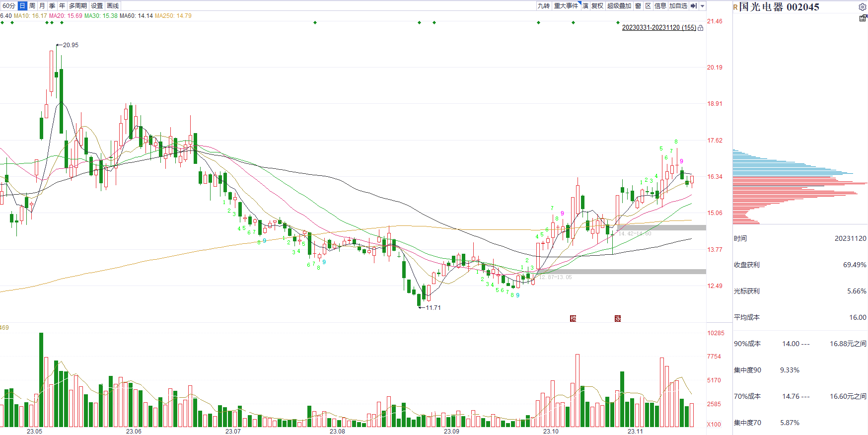Click the lock icon beside the date range
The image size is (868, 435).
(x=701, y=28)
